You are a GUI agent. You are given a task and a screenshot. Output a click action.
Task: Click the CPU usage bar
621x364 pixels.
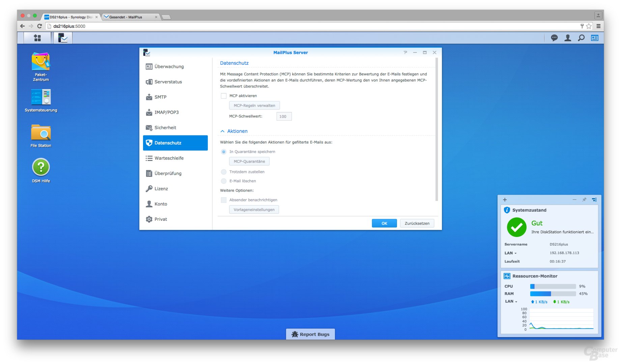tap(553, 286)
